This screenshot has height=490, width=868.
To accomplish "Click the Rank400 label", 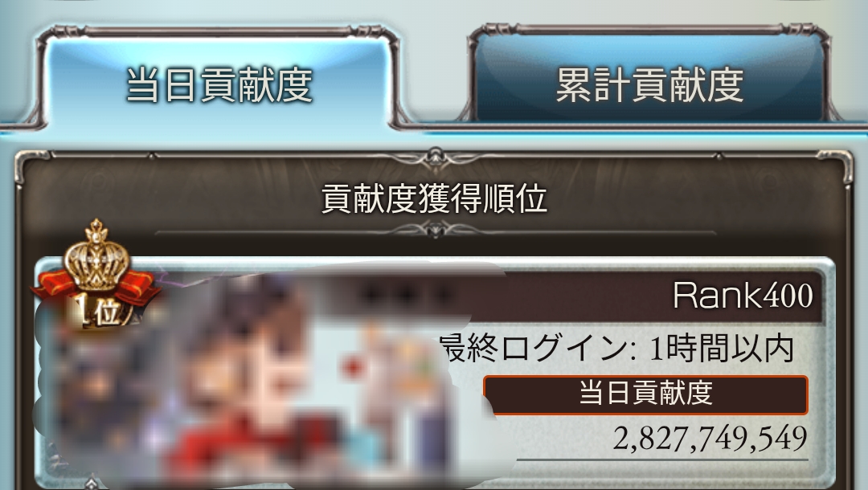I will (x=743, y=296).
